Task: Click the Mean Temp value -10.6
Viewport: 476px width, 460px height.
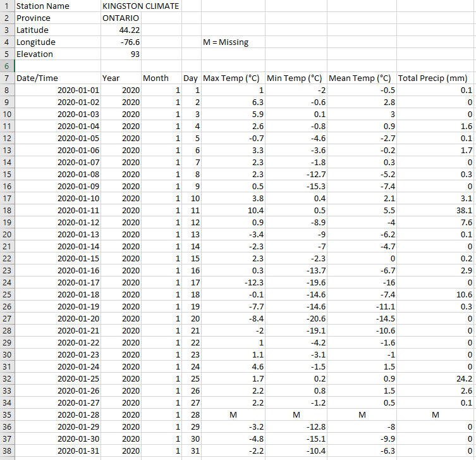Action: [x=362, y=330]
